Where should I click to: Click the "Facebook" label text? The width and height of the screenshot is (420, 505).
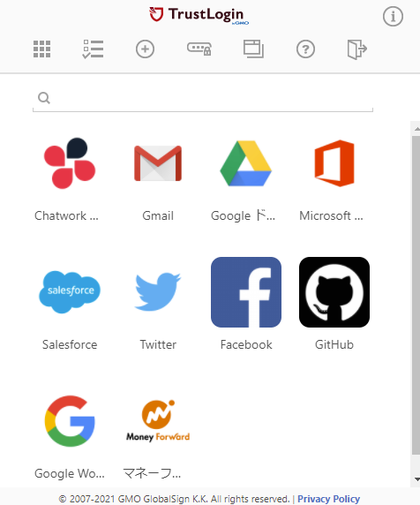pos(246,344)
